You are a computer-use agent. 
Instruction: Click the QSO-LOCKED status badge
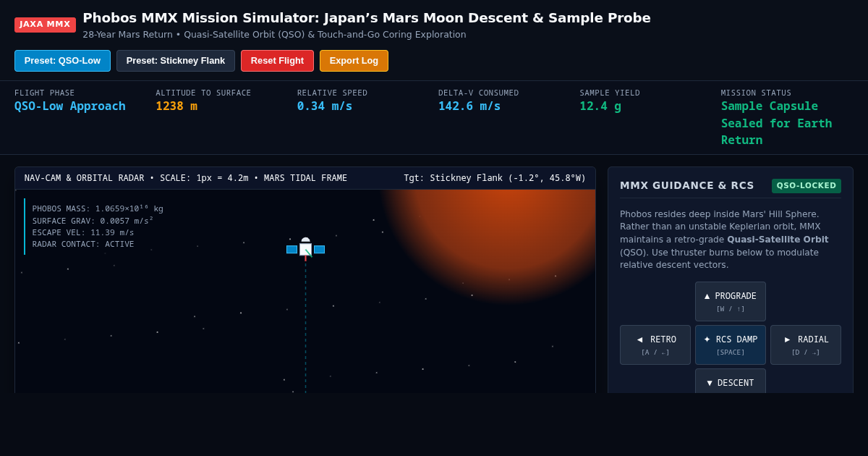point(807,186)
